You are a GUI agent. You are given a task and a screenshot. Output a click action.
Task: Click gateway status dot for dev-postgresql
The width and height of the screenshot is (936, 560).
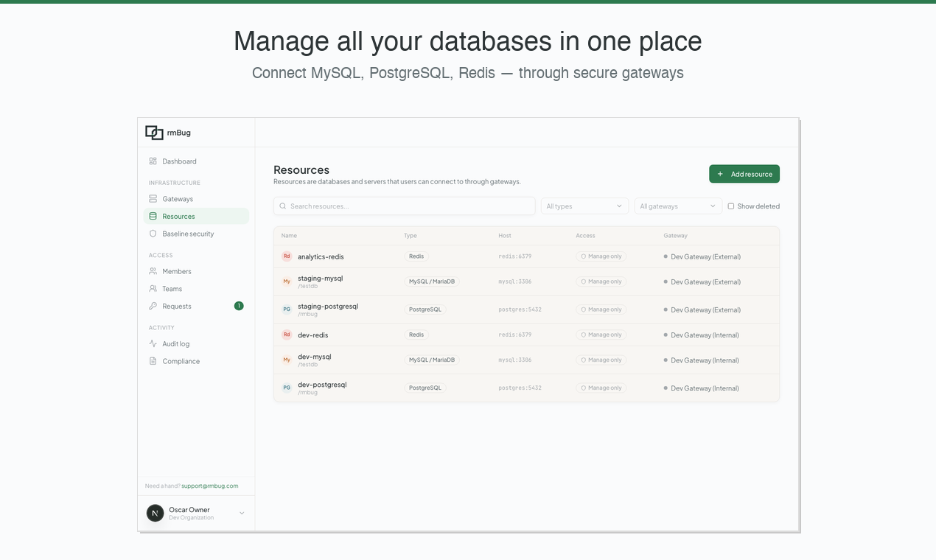[666, 388]
